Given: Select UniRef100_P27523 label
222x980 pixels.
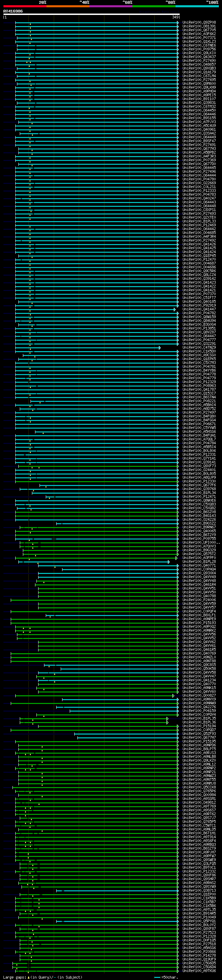Looking at the screenshot, I should click(x=199, y=932).
